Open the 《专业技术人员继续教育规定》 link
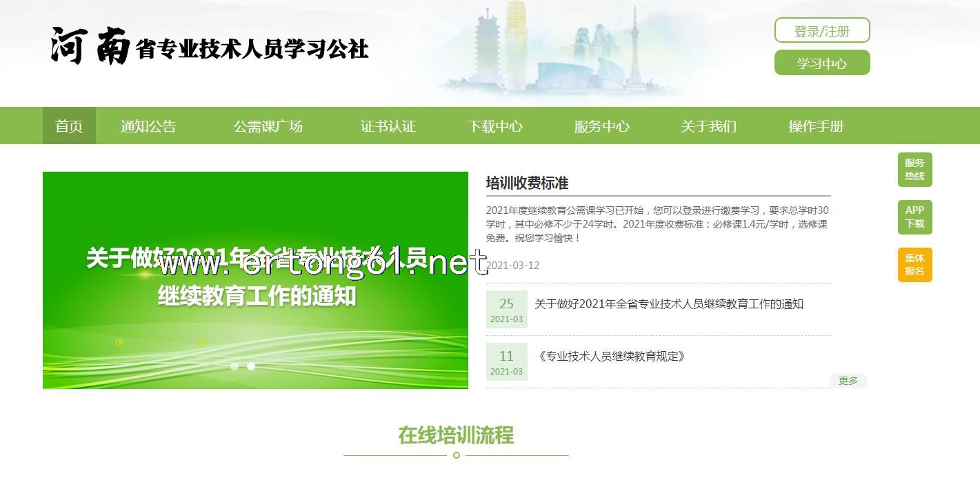The height and width of the screenshot is (478, 980). pos(610,357)
